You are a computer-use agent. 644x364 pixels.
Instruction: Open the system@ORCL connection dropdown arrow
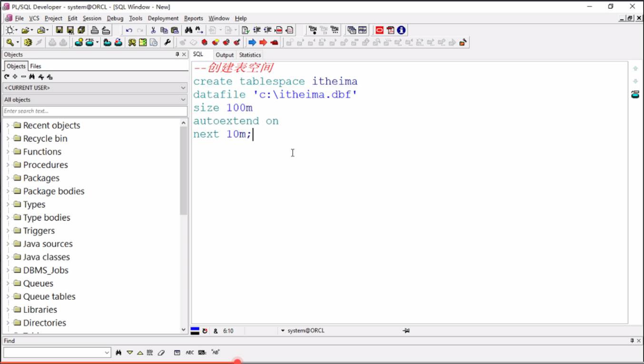[283, 331]
